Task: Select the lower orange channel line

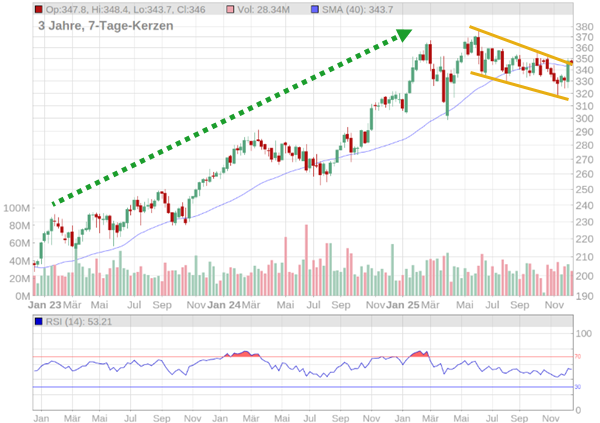Action: 520,86
